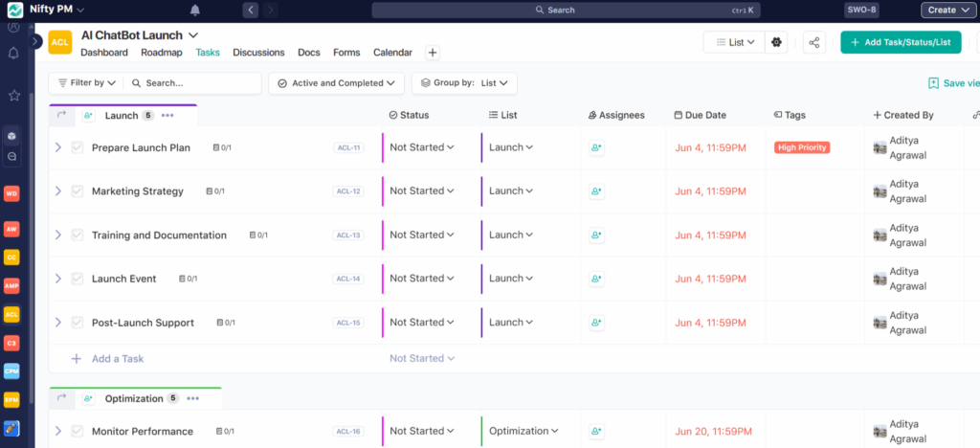The height and width of the screenshot is (448, 980).
Task: Open the C3 project in sidebar
Action: tap(11, 343)
